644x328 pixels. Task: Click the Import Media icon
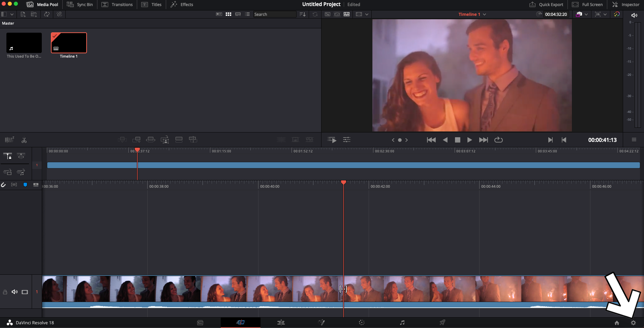click(23, 14)
